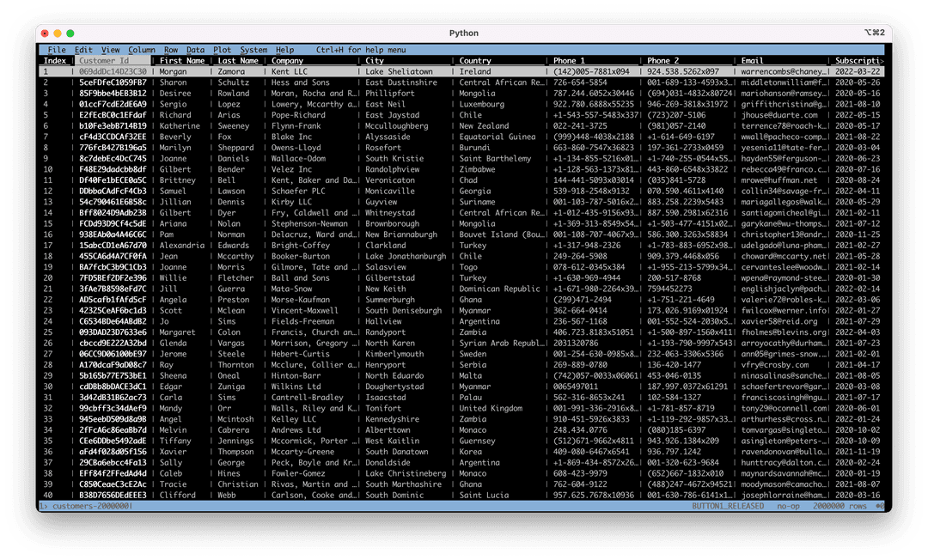This screenshot has width=928, height=560.
Task: Click the red close window button
Action: (x=45, y=33)
